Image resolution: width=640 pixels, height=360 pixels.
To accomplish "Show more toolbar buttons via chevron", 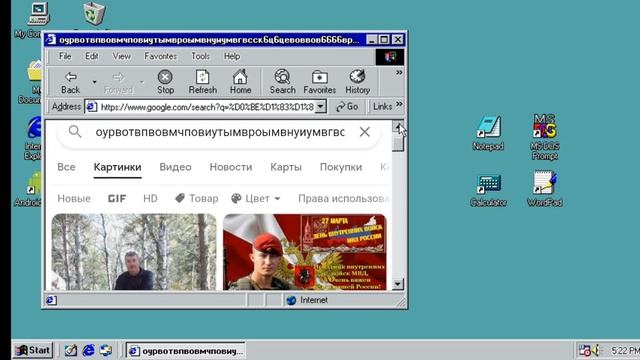I will coord(399,72).
